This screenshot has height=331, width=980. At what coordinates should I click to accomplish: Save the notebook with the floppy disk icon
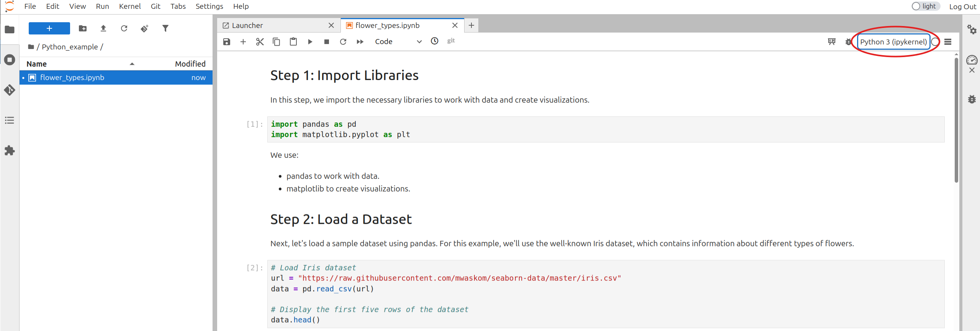click(227, 42)
